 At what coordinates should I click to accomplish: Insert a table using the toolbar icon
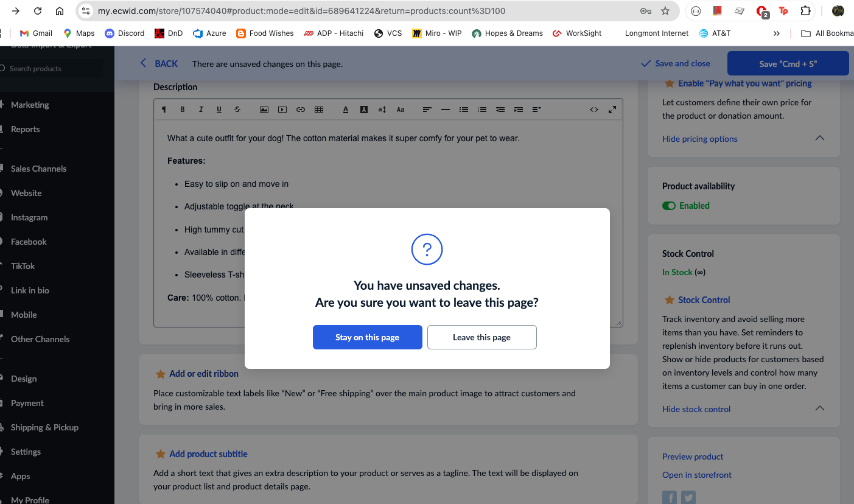[x=319, y=110]
